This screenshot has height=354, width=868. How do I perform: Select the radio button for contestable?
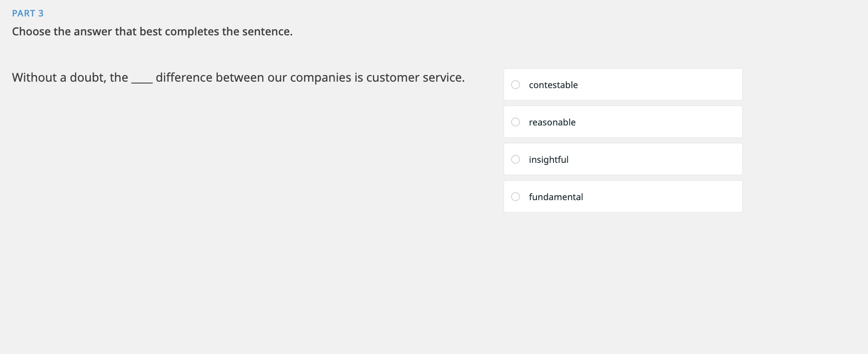(516, 85)
